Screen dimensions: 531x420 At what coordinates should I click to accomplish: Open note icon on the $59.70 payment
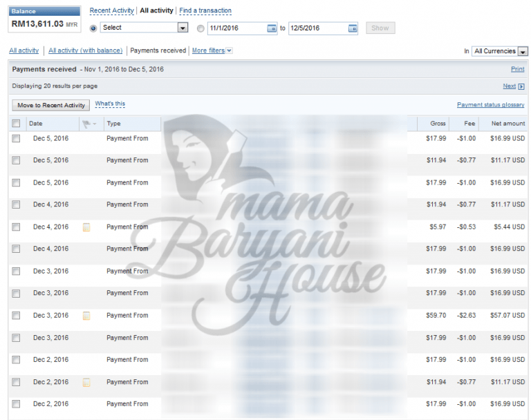86,316
